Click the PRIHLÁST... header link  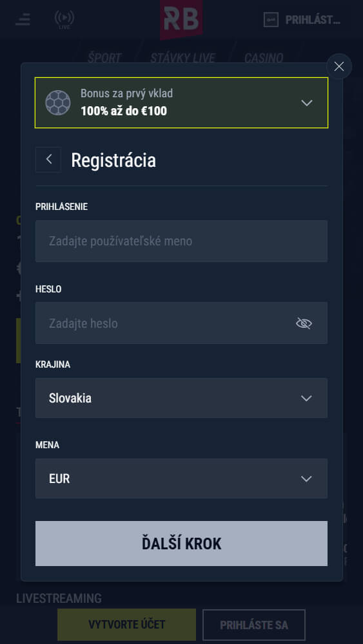click(313, 20)
